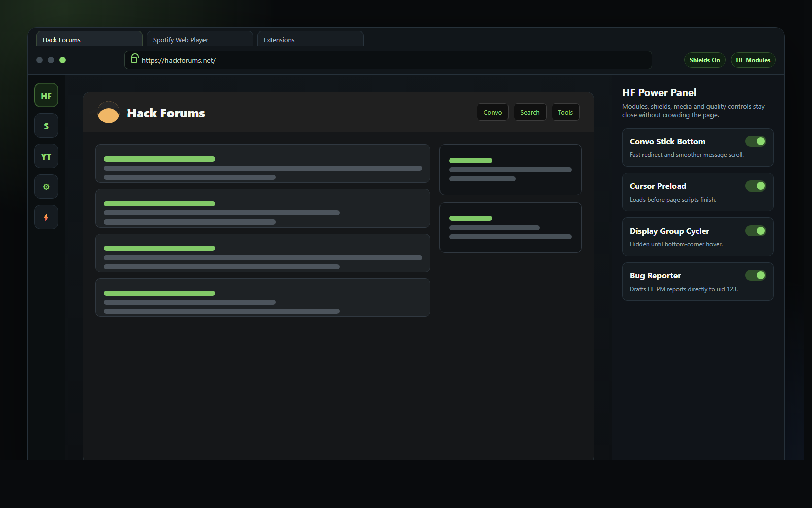This screenshot has width=812, height=508.
Task: Click the lightning bolt sidebar icon
Action: pos(46,217)
